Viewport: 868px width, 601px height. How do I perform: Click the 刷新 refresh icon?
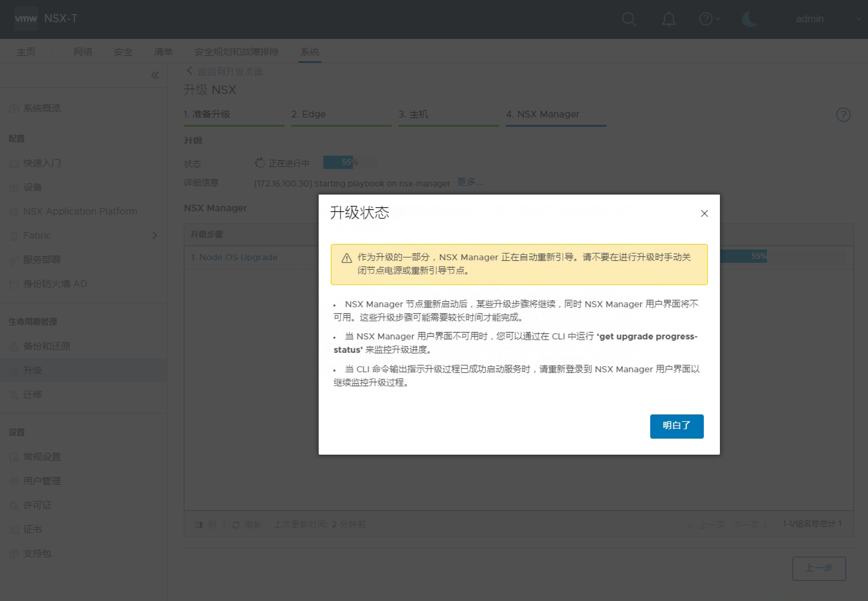[x=236, y=524]
